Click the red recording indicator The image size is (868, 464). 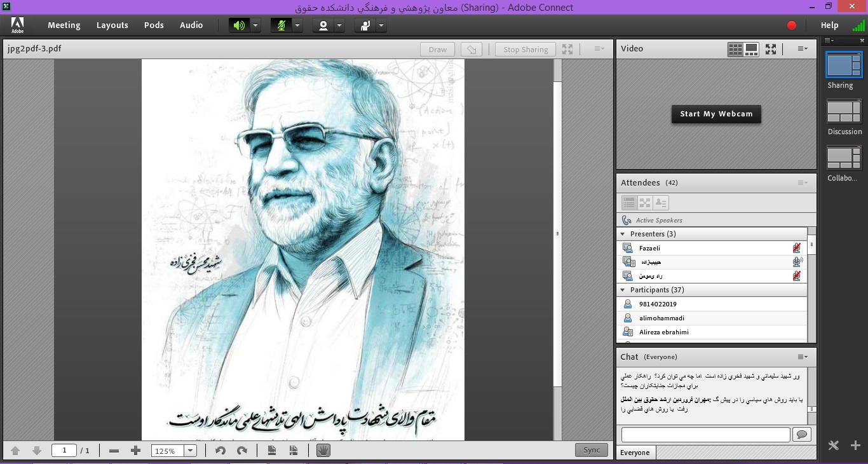click(x=792, y=25)
